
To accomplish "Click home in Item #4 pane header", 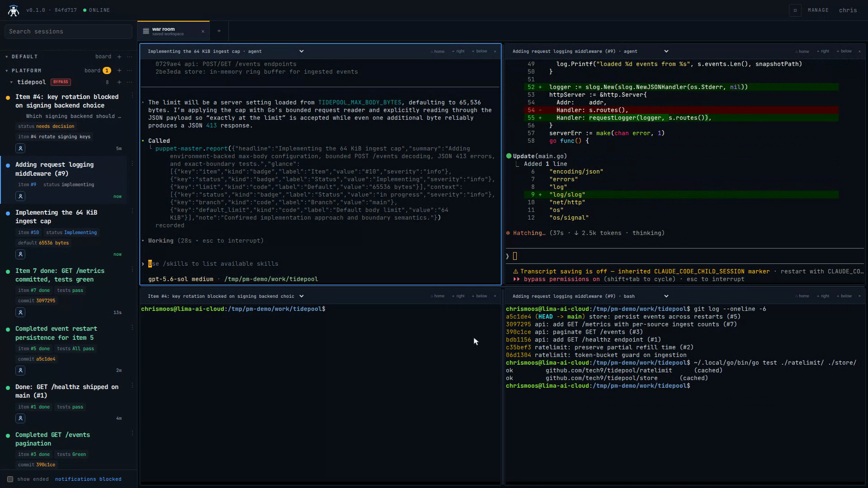I will (438, 296).
